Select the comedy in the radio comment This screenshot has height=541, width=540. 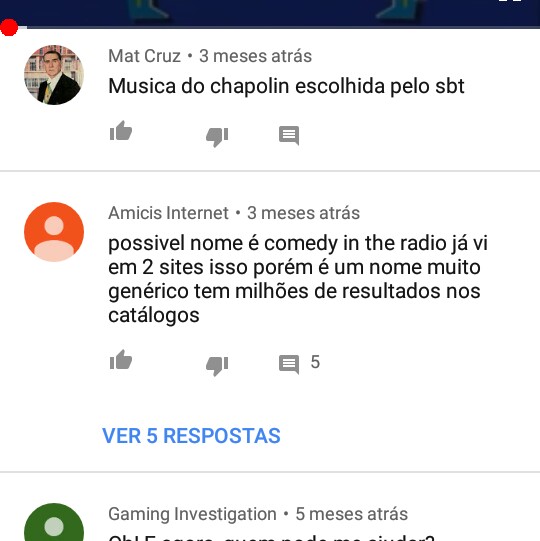(298, 279)
